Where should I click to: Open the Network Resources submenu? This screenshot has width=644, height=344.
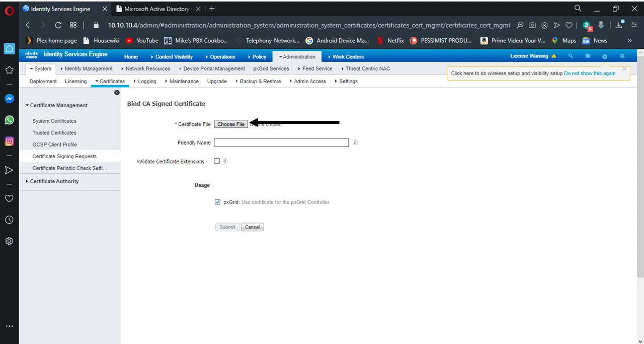(x=145, y=68)
